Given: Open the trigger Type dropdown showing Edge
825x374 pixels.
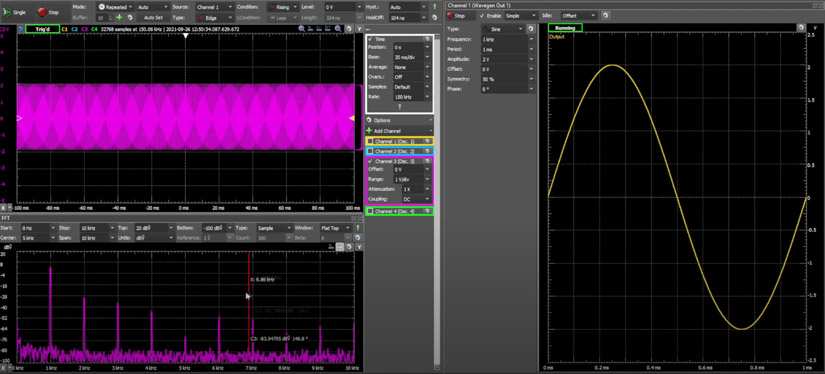Looking at the screenshot, I should click(215, 17).
